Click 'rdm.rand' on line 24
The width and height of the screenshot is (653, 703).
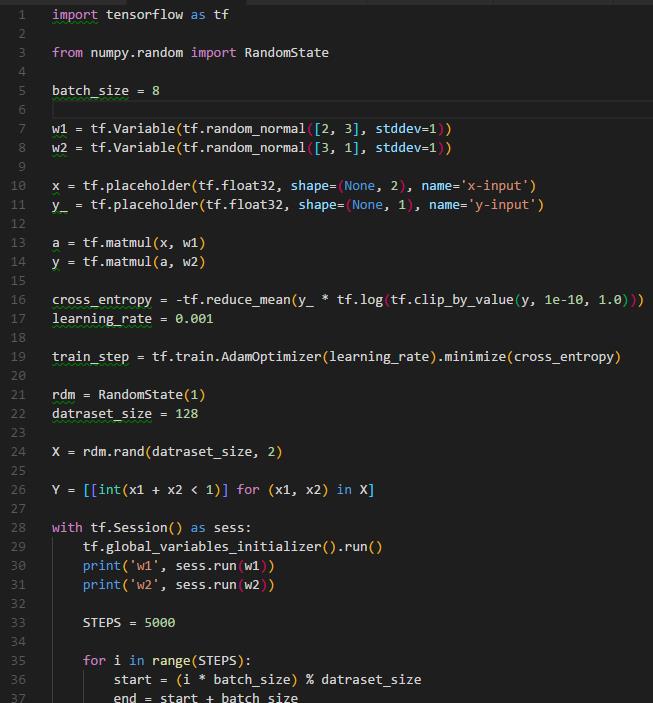click(x=113, y=451)
